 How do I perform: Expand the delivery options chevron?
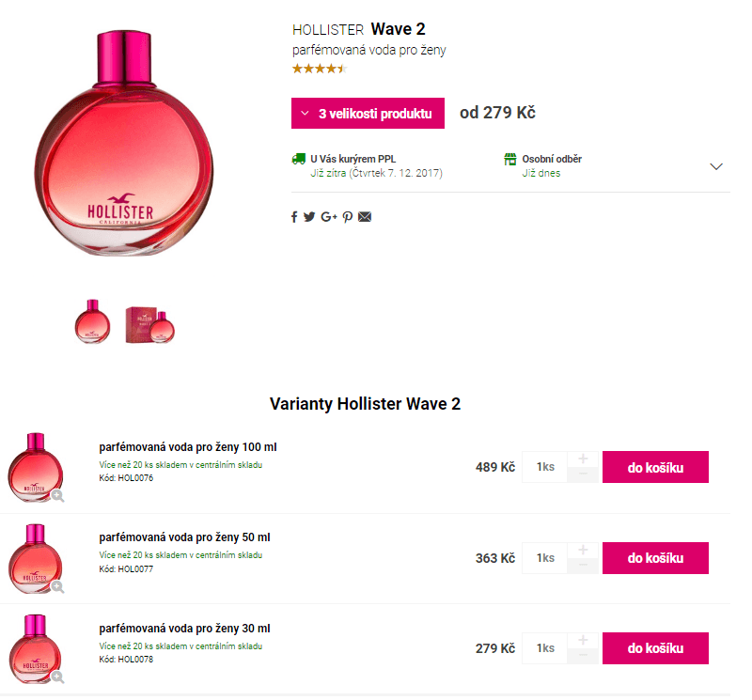point(716,165)
